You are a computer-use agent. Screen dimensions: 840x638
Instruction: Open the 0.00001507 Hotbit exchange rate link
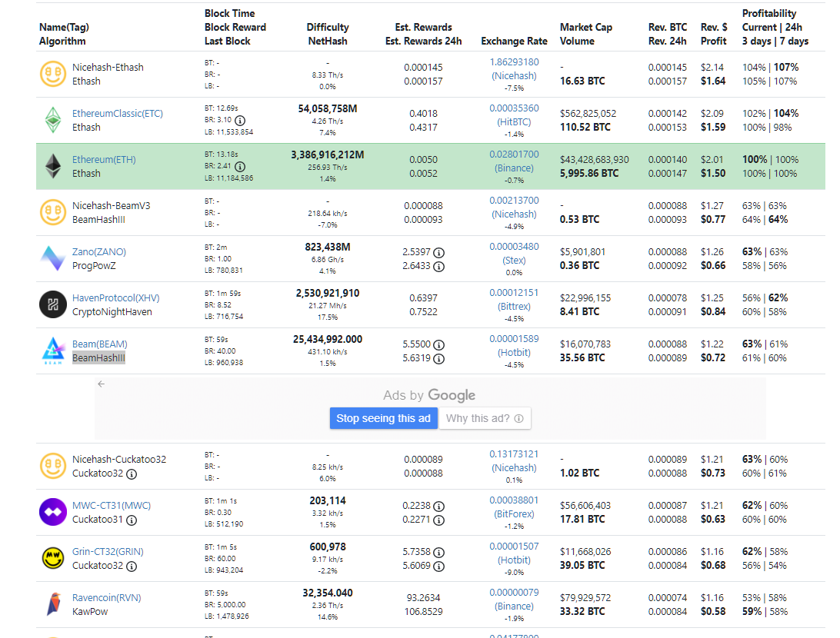pyautogui.click(x=515, y=553)
